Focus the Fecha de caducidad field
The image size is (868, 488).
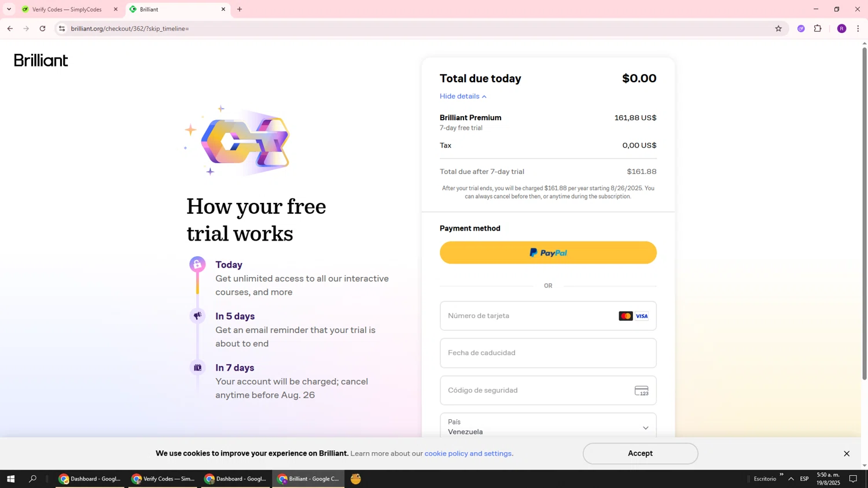pyautogui.click(x=548, y=353)
